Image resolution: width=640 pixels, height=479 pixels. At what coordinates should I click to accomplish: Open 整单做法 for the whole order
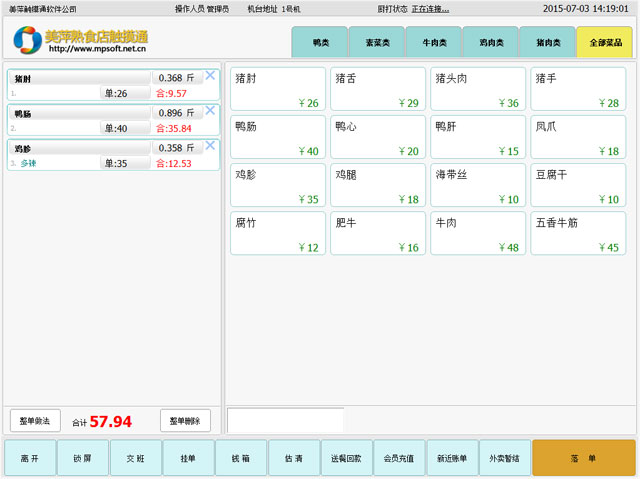coord(36,421)
